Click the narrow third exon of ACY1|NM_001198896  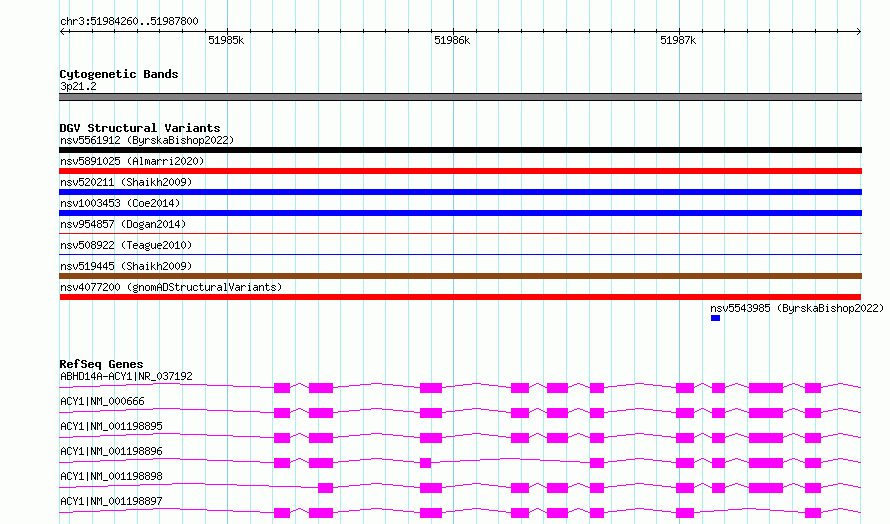click(x=425, y=463)
